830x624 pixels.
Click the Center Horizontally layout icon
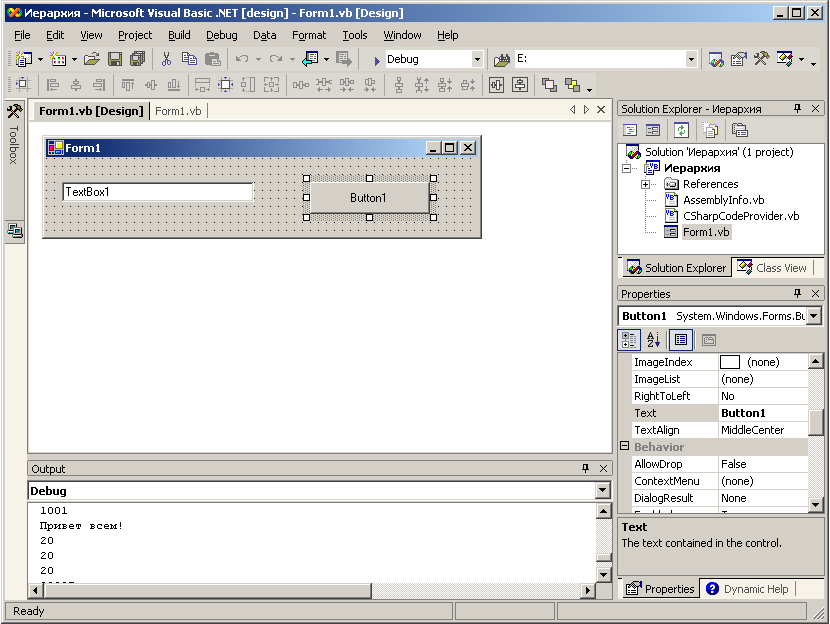point(497,85)
